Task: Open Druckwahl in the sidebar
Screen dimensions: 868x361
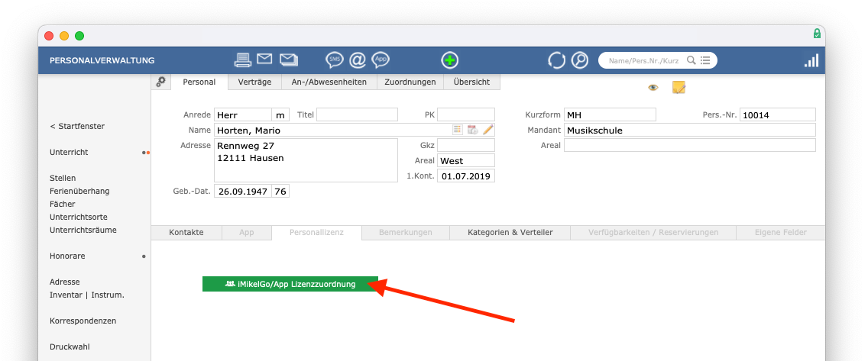Action: [70, 346]
